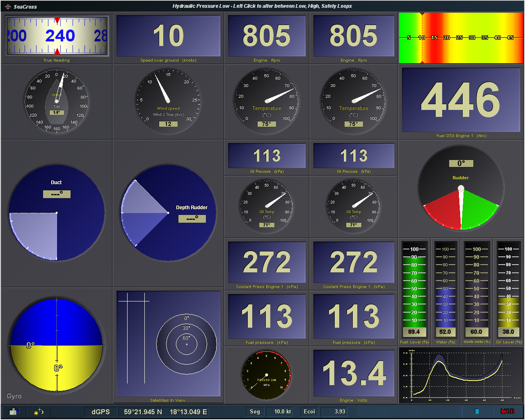Click the Depth Rudder indicator gauge
This screenshot has width=525, height=420.
168,213
